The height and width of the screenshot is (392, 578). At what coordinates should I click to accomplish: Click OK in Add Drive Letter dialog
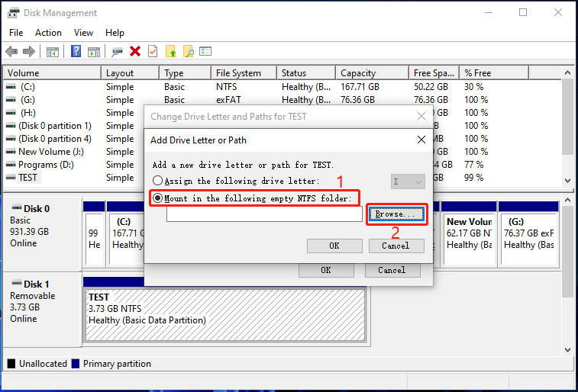pyautogui.click(x=334, y=246)
